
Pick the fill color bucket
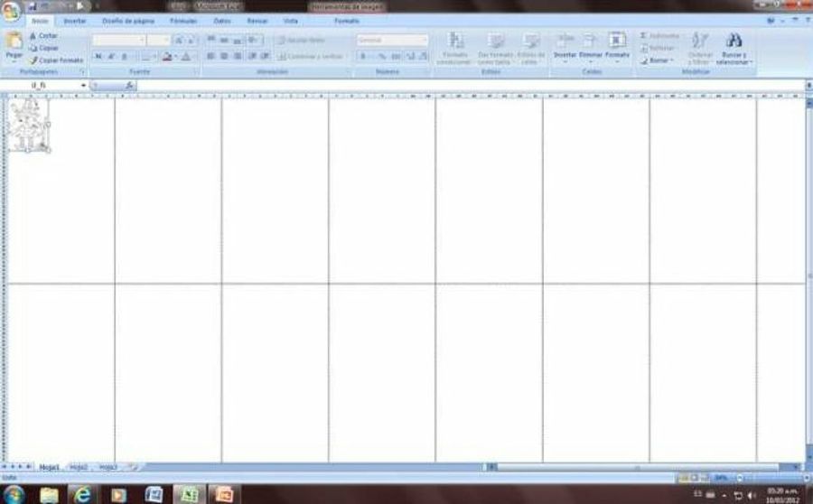click(167, 57)
